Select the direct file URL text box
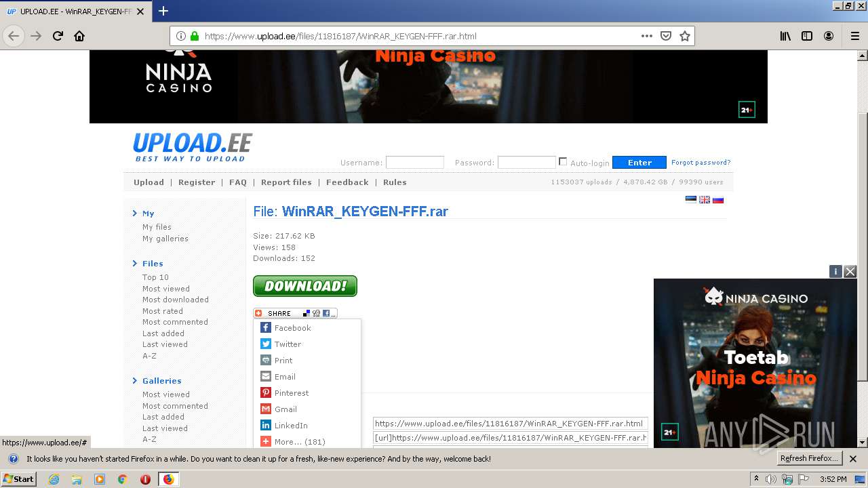868x488 pixels. pyautogui.click(x=510, y=424)
